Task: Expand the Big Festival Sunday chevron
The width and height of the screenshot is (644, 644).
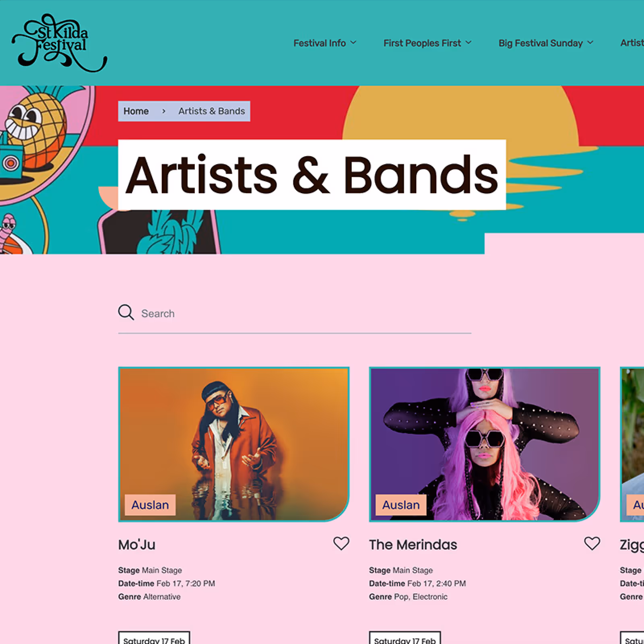Action: click(x=590, y=42)
